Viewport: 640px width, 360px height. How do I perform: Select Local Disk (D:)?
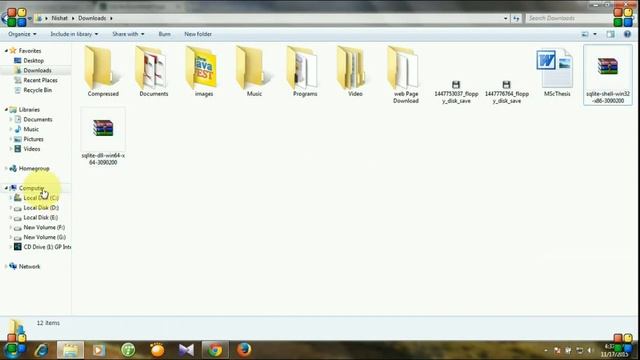pos(41,207)
